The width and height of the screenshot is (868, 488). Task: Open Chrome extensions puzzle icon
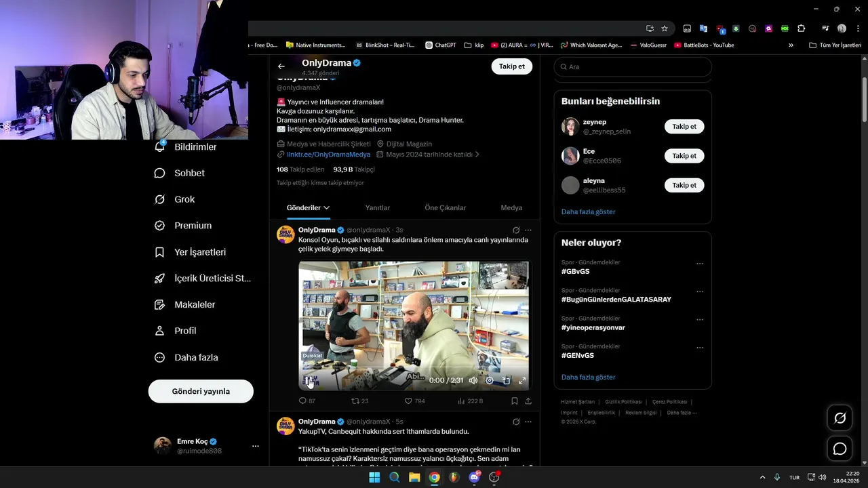point(802,28)
